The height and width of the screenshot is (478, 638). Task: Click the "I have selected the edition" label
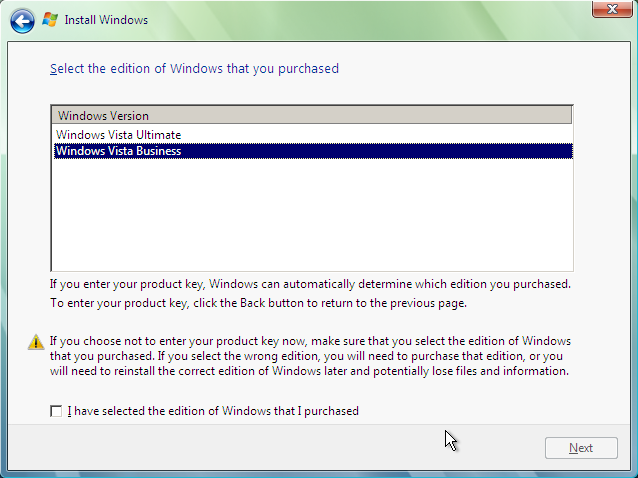pos(212,411)
